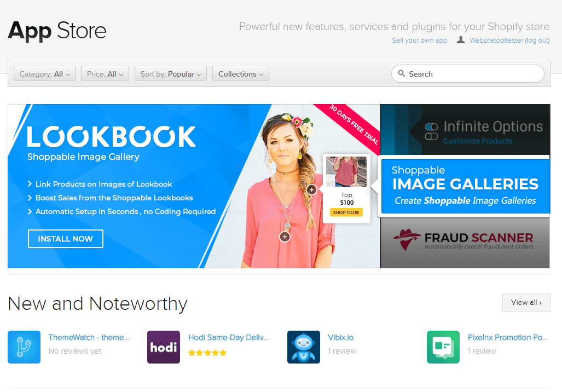Image resolution: width=562 pixels, height=392 pixels.
Task: Open the Hodi Same-Day Deliv... link
Action: [228, 337]
